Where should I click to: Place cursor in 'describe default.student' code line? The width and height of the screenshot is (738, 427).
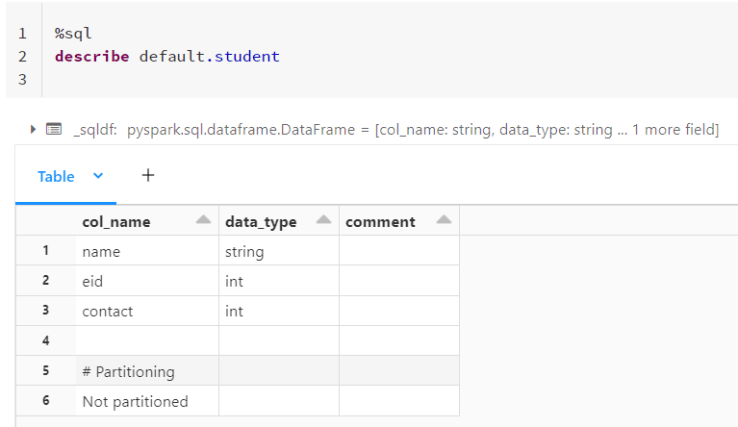tap(167, 56)
